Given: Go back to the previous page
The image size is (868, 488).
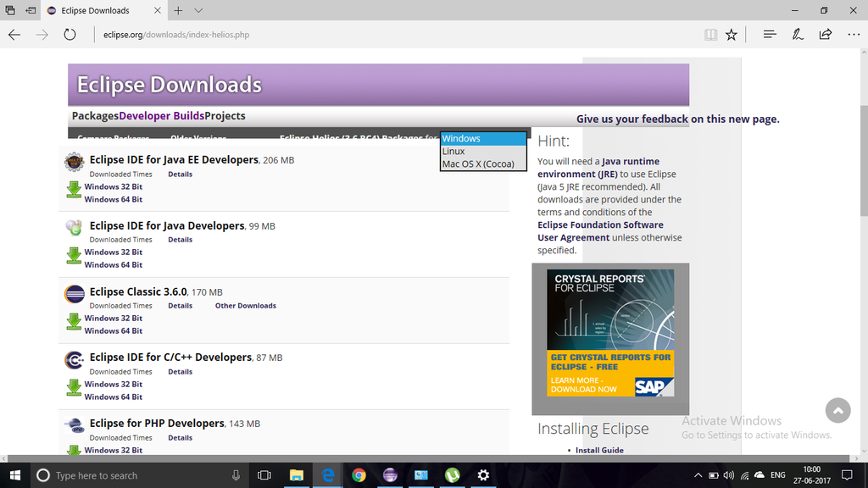Looking at the screenshot, I should [14, 34].
